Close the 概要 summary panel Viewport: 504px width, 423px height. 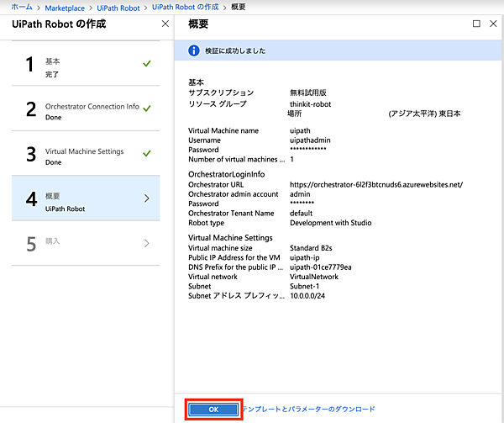(x=493, y=24)
